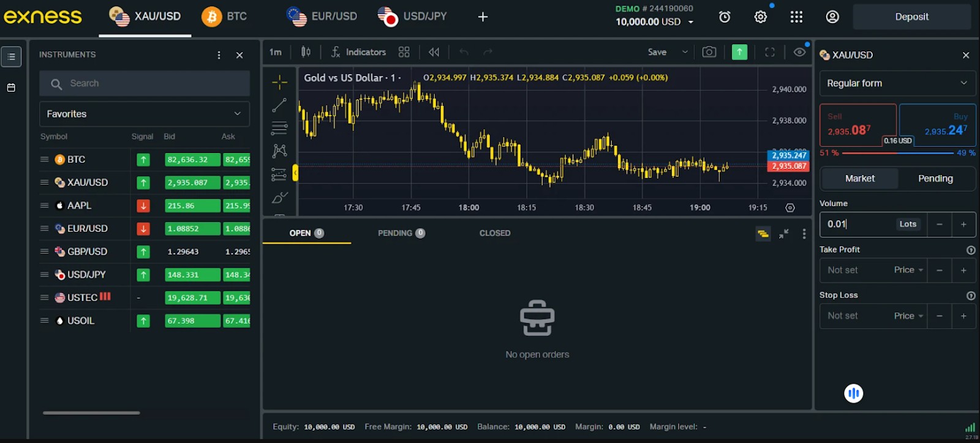Screen dimensions: 980x443
Task: Click the Deposit button
Action: click(x=912, y=17)
